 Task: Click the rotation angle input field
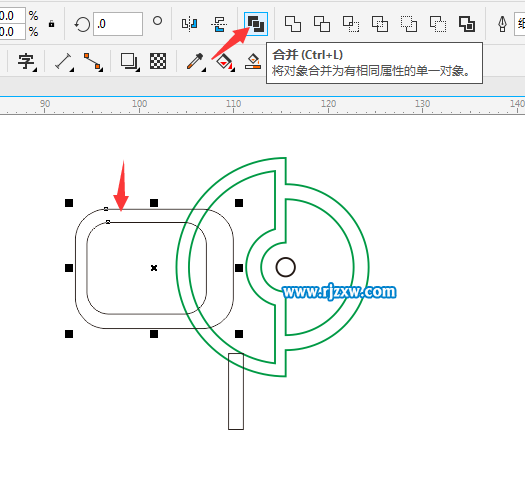(x=118, y=24)
